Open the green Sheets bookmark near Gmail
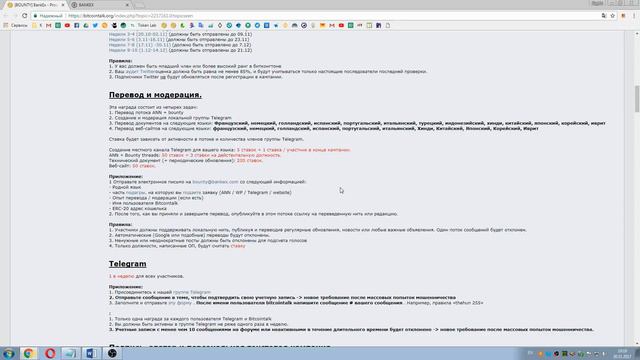Viewport: 640px width, 360px height. 58,25
